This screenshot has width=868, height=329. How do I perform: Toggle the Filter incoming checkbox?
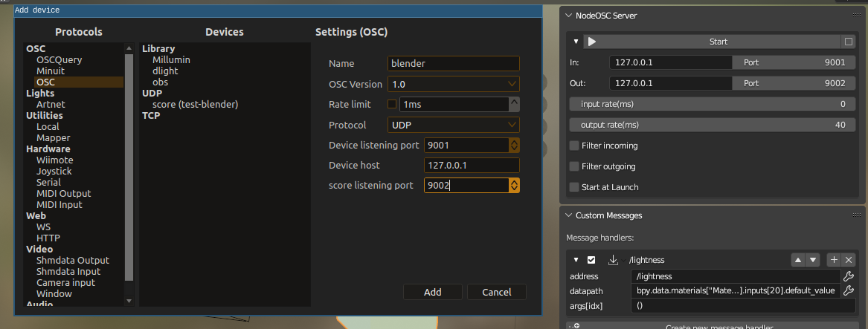pyautogui.click(x=574, y=146)
